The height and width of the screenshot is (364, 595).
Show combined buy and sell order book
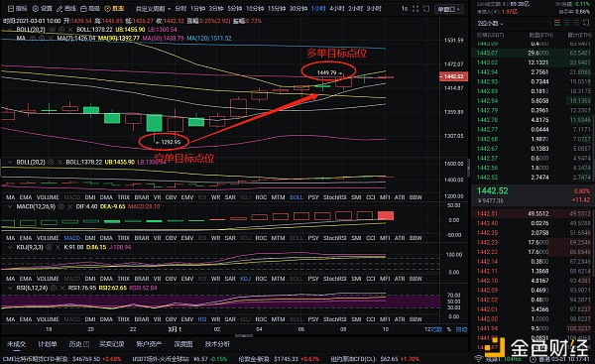[x=557, y=23]
